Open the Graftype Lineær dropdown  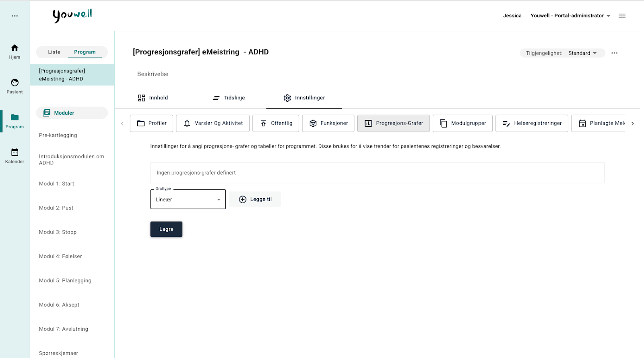(188, 200)
